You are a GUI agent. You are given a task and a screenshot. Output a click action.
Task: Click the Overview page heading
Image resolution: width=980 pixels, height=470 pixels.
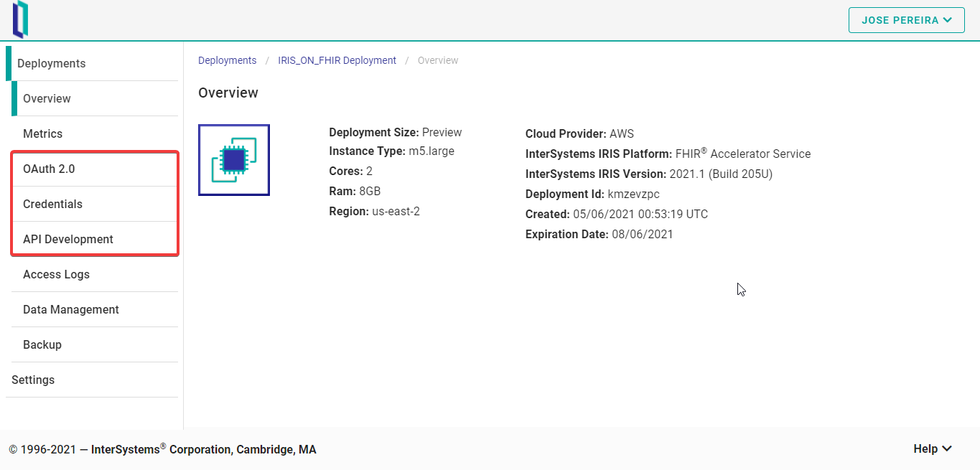click(228, 93)
